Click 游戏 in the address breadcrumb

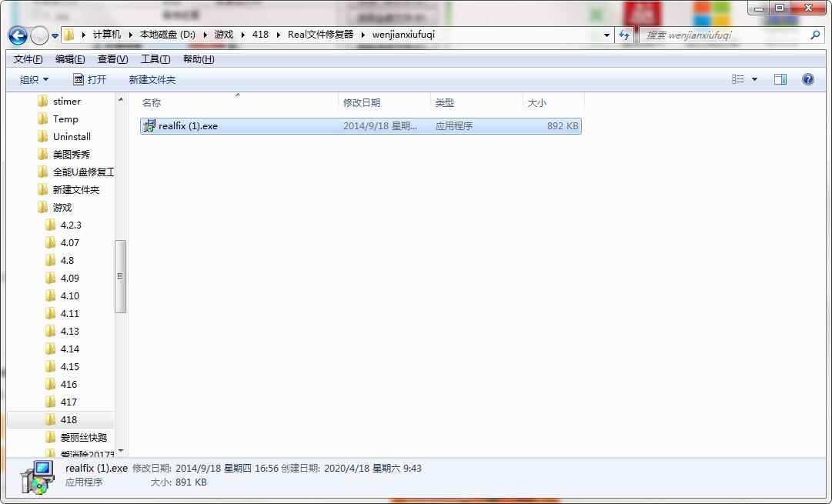click(x=223, y=35)
